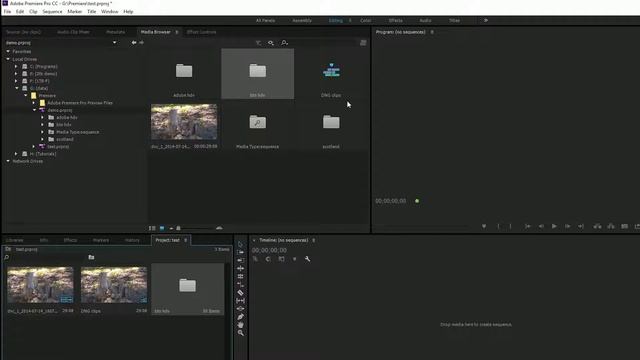Collapse the Network Drives node
The width and height of the screenshot is (640, 360).
[8, 161]
